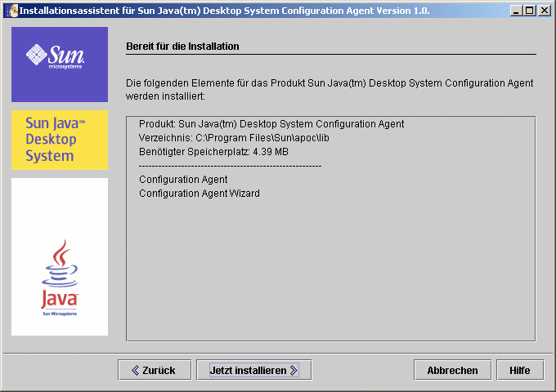This screenshot has height=392, width=556.
Task: Click the 'Bereit für die Installation' heading
Action: click(182, 47)
